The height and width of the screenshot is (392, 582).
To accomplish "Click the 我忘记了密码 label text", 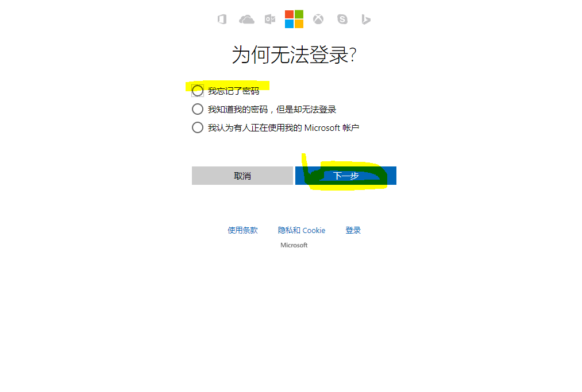I will click(x=233, y=91).
